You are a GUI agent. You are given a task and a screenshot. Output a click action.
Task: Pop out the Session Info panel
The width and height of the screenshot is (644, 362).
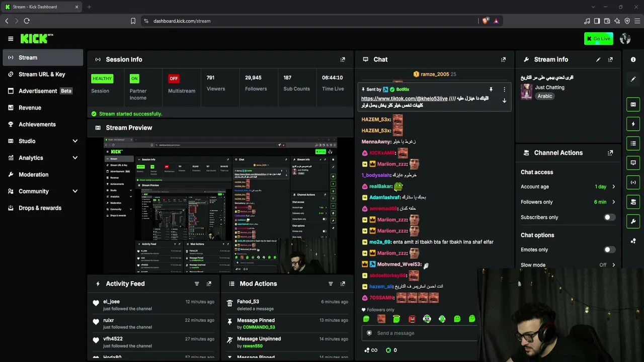point(343,59)
